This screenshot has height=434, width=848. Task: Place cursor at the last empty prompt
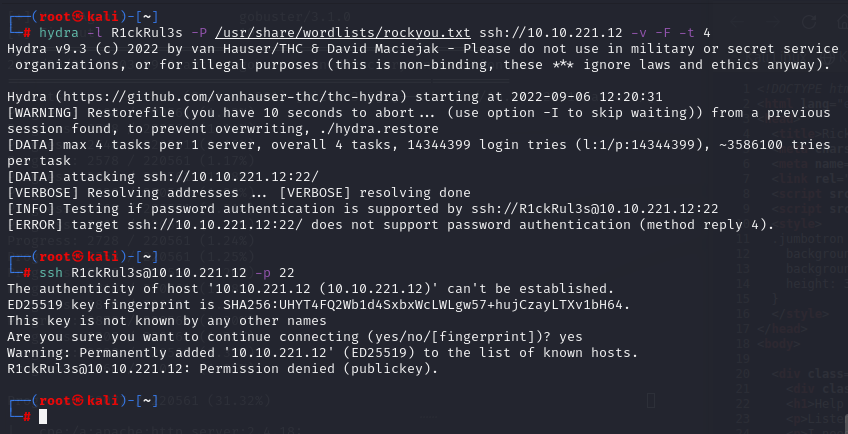point(42,416)
